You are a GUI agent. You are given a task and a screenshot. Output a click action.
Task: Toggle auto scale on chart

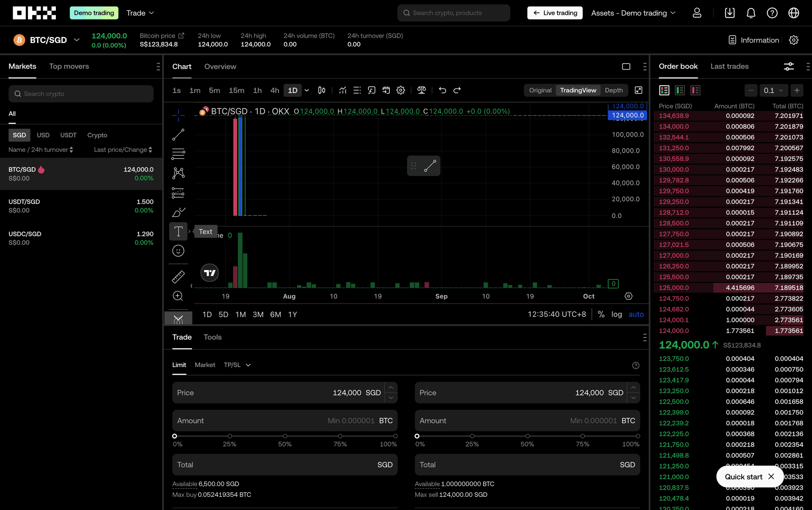tap(636, 314)
